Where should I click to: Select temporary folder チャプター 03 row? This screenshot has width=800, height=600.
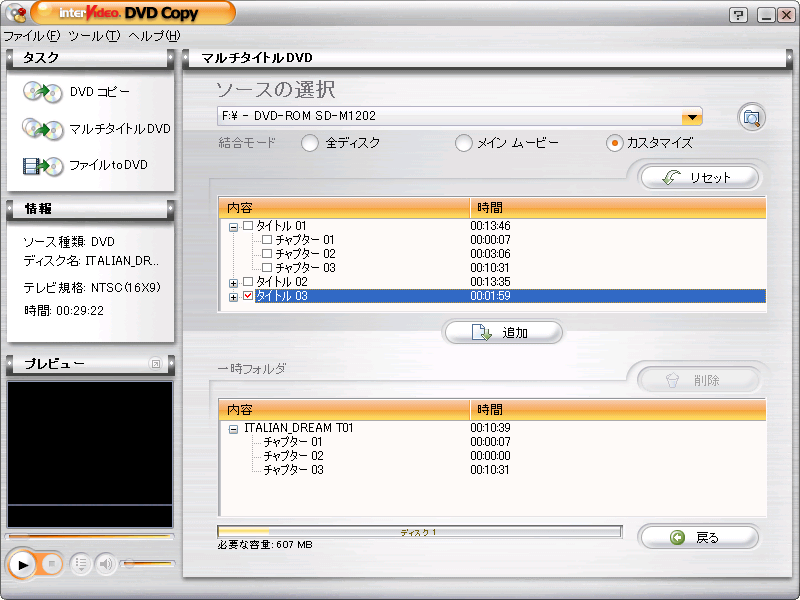293,470
